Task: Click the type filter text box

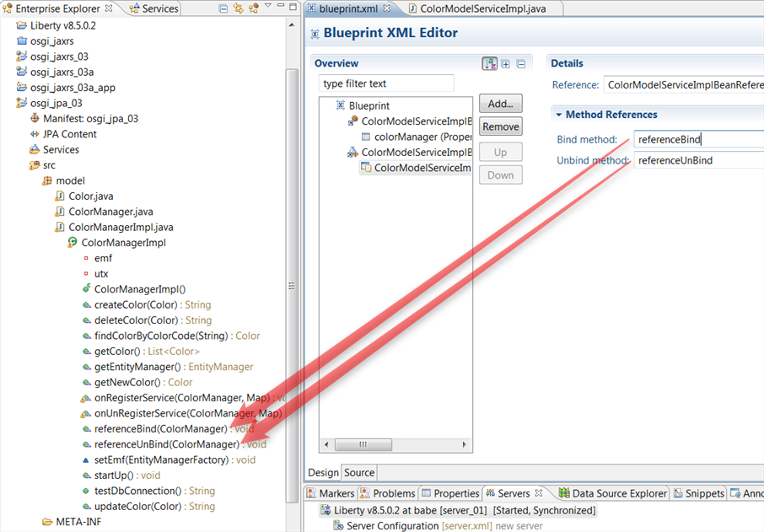Action: pyautogui.click(x=386, y=83)
